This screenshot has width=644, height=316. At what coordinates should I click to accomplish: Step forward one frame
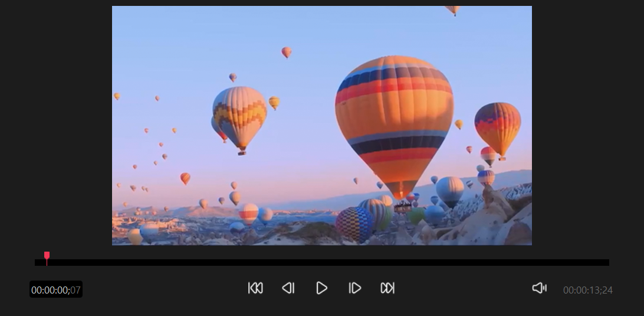pos(354,288)
